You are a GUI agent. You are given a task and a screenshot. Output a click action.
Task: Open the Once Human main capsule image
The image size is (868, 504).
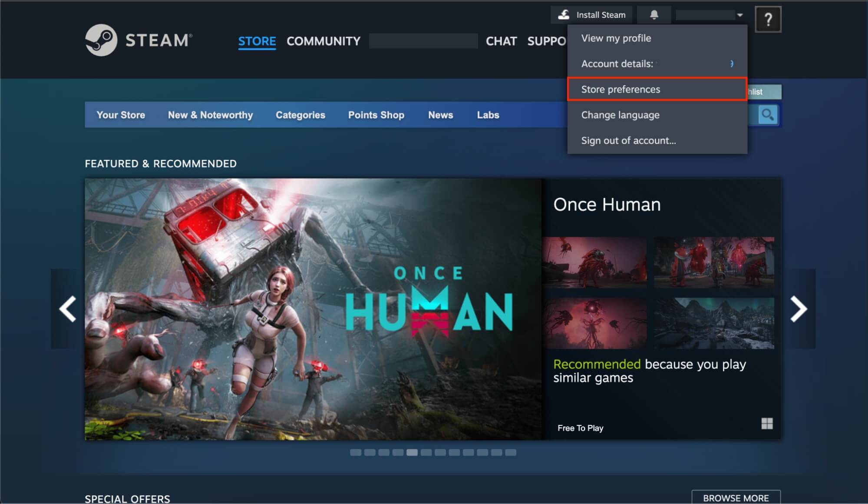coord(314,309)
